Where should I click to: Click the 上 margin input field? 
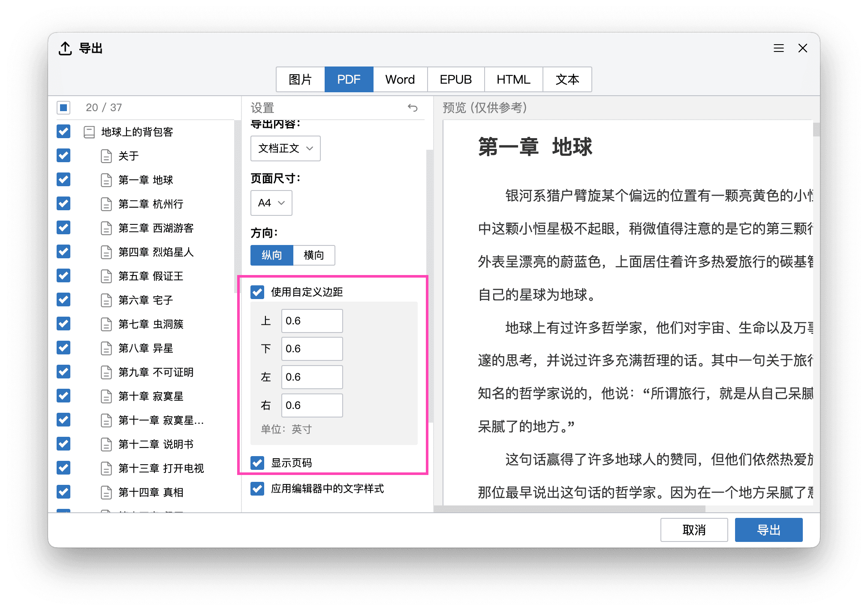[312, 321]
